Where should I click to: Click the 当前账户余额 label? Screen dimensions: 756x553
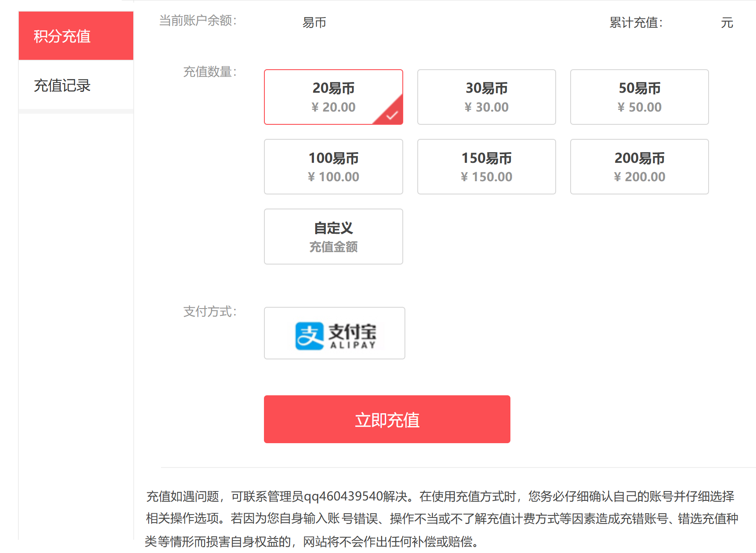click(198, 21)
